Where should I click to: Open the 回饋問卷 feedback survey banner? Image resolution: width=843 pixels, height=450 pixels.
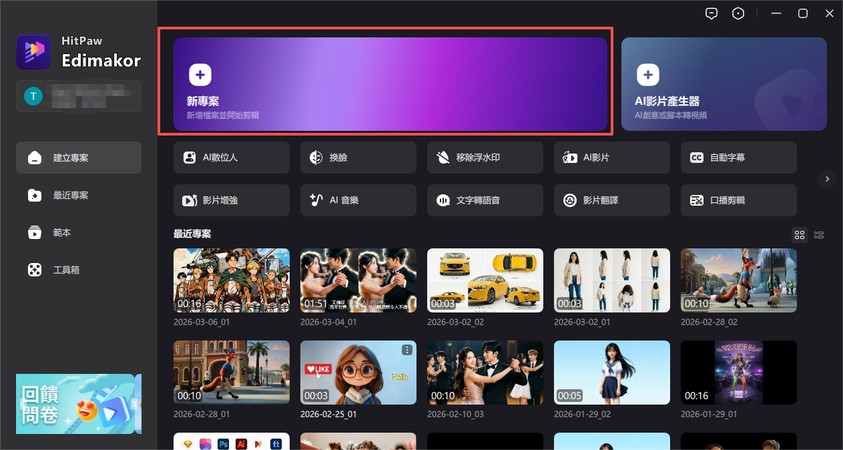click(x=75, y=404)
